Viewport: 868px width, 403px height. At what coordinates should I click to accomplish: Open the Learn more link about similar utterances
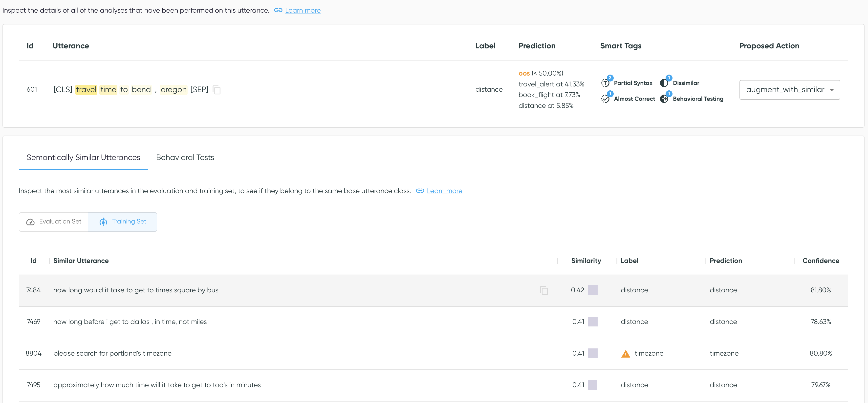pos(444,191)
